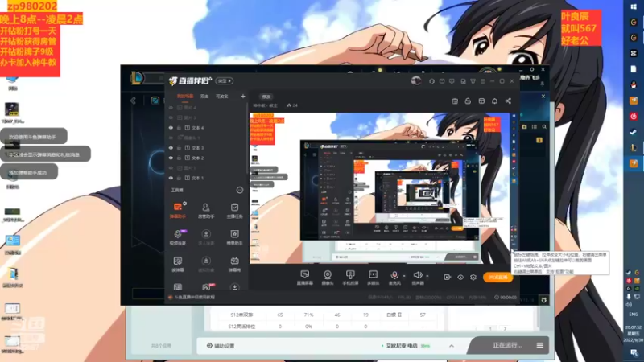The width and height of the screenshot is (644, 362).
Task: Open the 读弹幕 tool
Action: (177, 264)
